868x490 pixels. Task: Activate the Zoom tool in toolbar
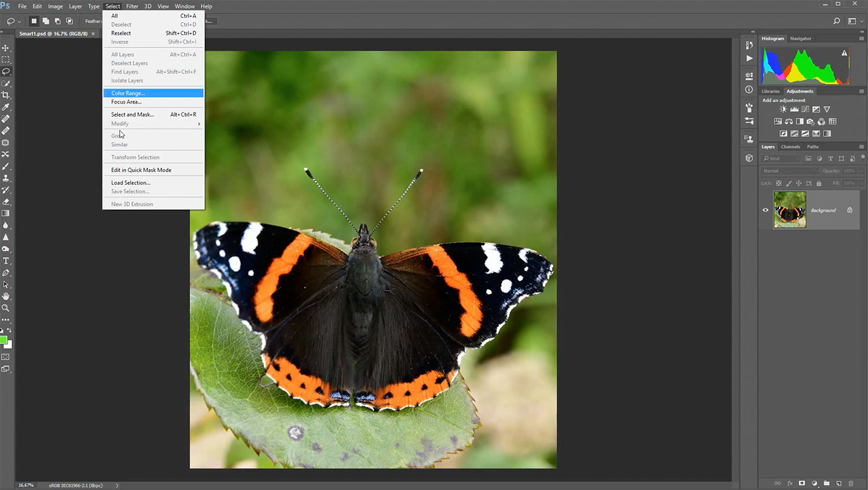[6, 308]
